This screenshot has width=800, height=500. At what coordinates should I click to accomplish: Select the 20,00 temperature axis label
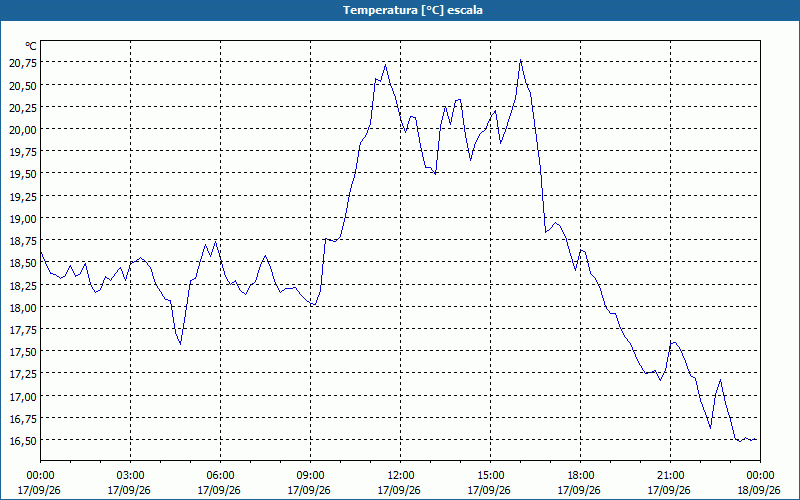pyautogui.click(x=23, y=130)
